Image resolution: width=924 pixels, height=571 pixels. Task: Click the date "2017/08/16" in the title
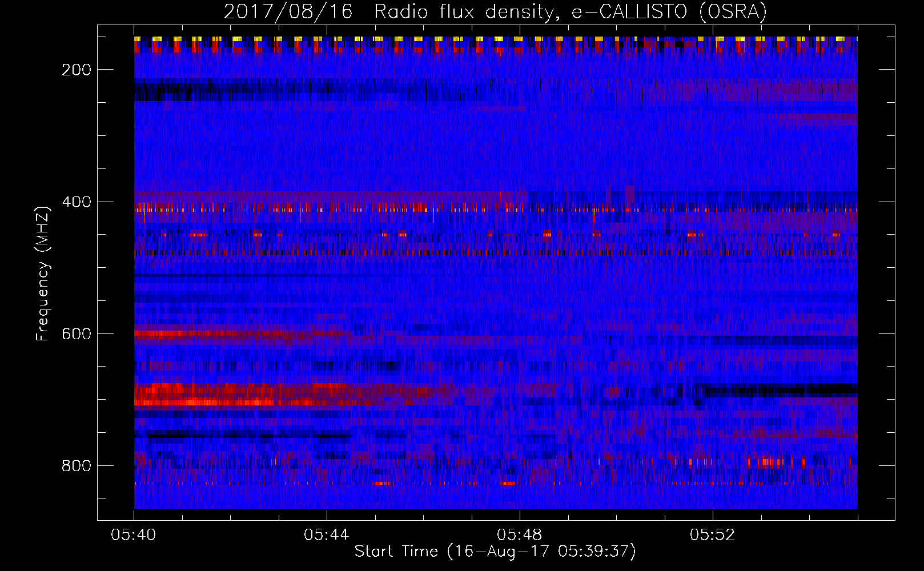pos(288,11)
